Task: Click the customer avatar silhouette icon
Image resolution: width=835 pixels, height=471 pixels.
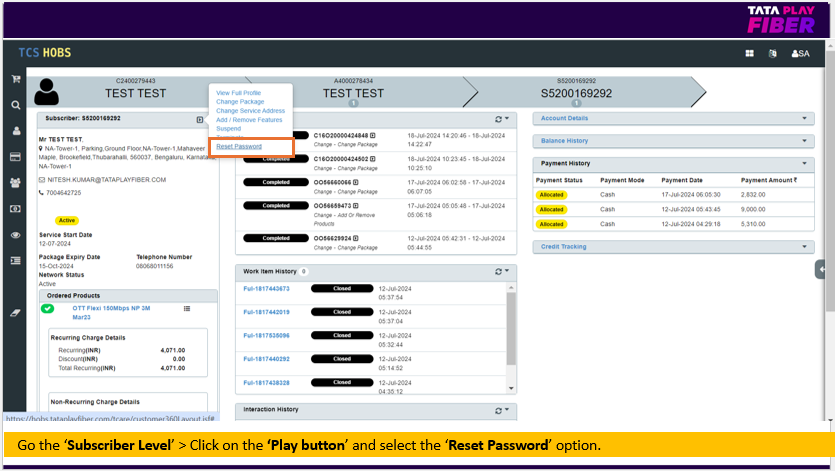Action: 47,92
